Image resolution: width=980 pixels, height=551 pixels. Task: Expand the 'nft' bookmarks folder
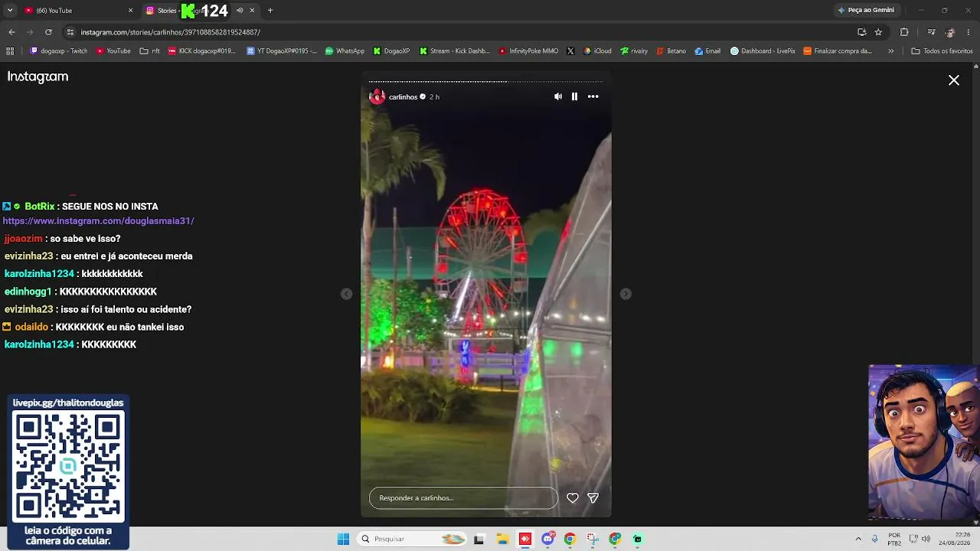click(150, 51)
